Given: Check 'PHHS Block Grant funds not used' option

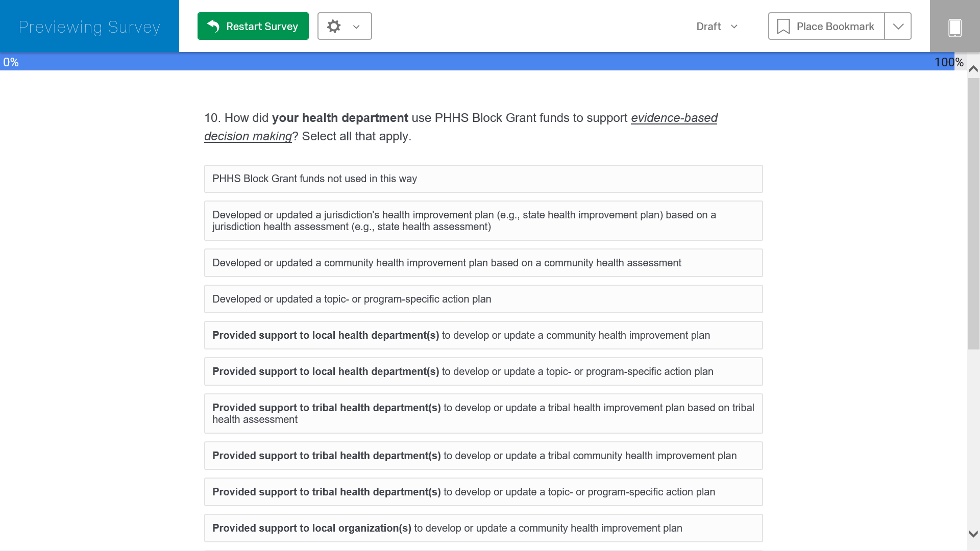Looking at the screenshot, I should point(483,179).
